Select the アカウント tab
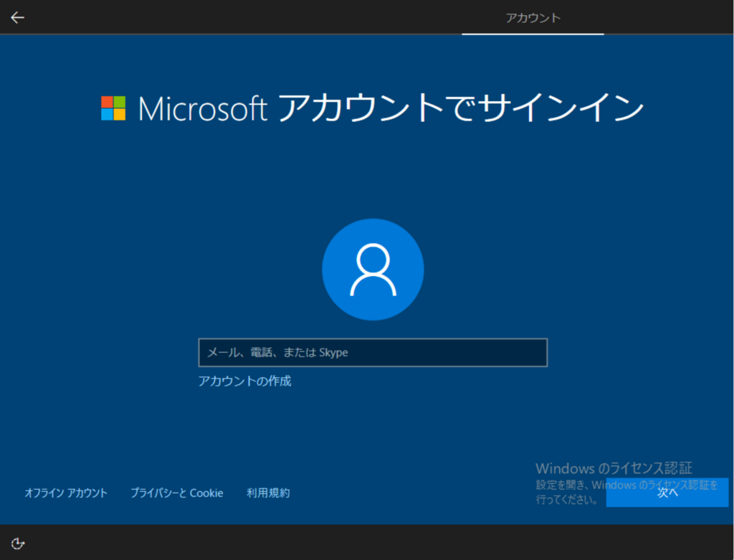Viewport: 734px width, 560px height. [x=533, y=18]
